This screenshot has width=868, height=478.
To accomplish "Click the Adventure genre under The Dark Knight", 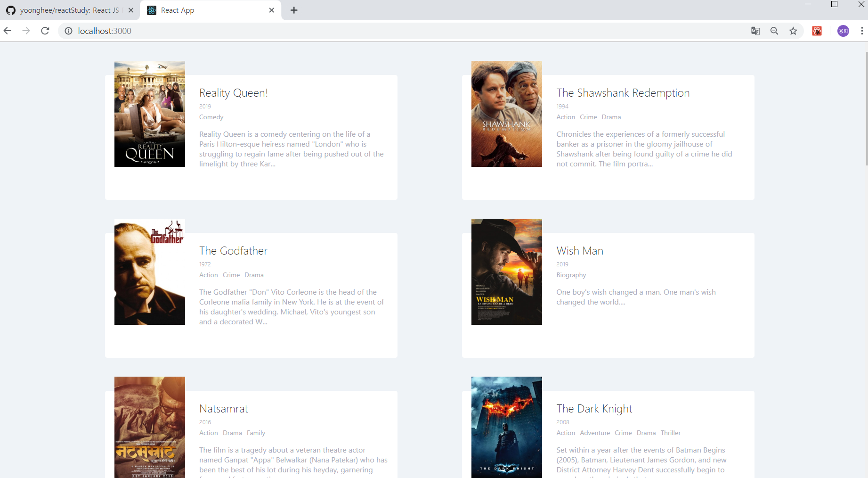I will [x=595, y=433].
